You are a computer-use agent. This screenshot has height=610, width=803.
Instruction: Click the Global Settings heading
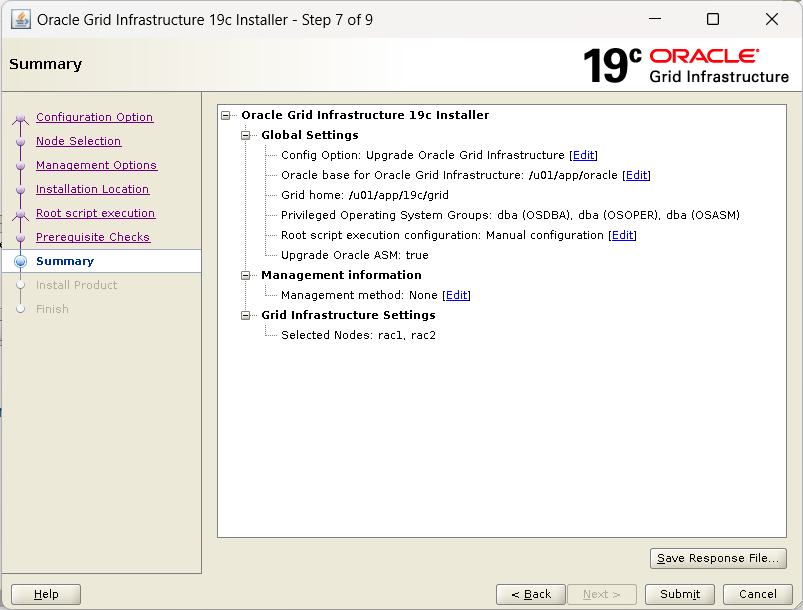pyautogui.click(x=310, y=135)
